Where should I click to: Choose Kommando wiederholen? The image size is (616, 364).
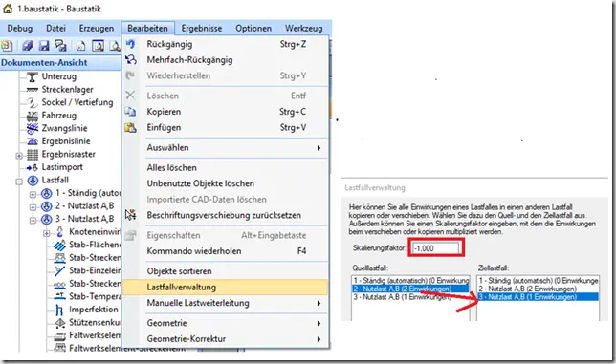(x=225, y=251)
